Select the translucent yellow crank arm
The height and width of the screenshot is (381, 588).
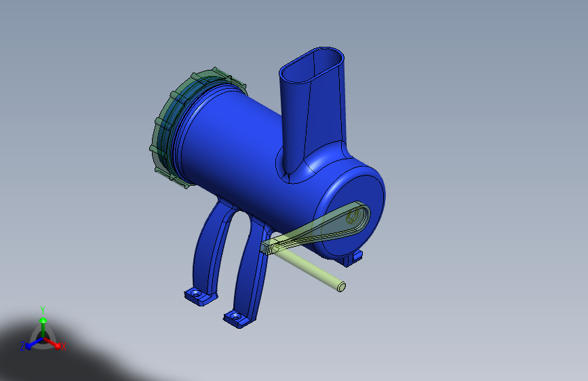[x=319, y=228]
